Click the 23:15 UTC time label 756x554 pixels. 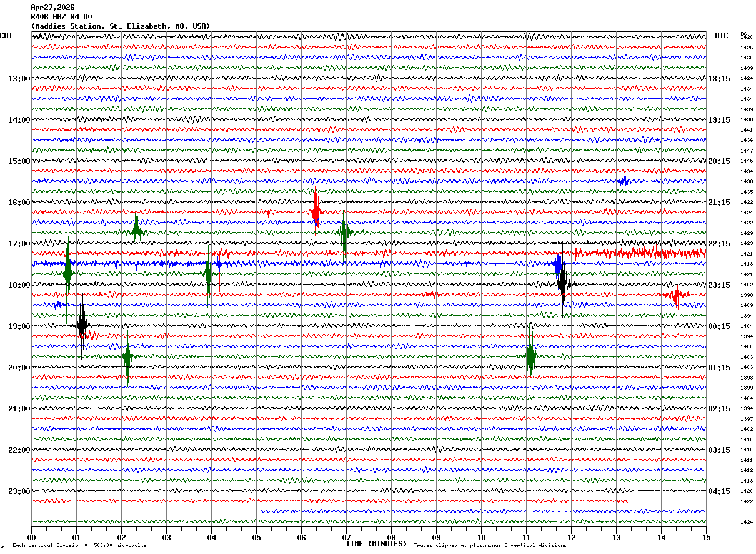tap(719, 285)
